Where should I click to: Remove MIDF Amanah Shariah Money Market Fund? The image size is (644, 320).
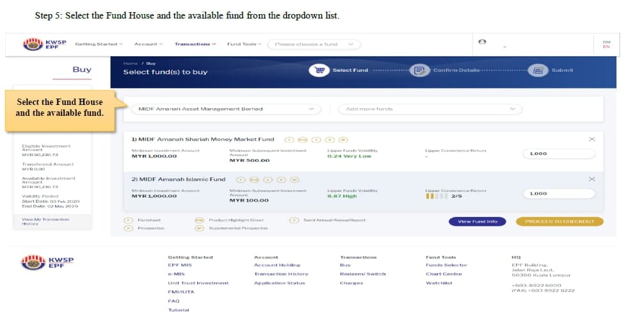592,140
